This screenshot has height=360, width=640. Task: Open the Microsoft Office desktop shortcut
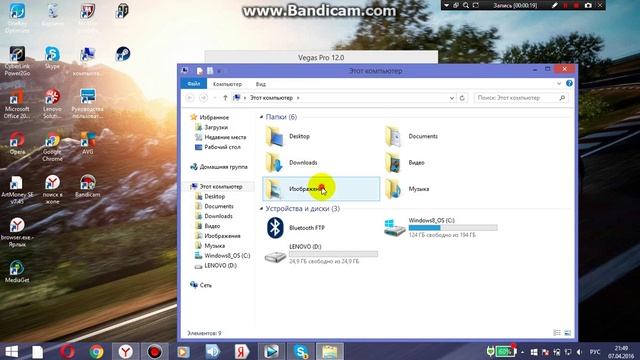(x=17, y=103)
